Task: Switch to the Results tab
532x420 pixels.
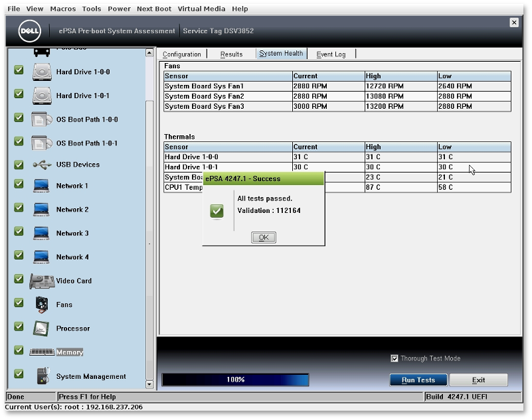Action: [231, 54]
